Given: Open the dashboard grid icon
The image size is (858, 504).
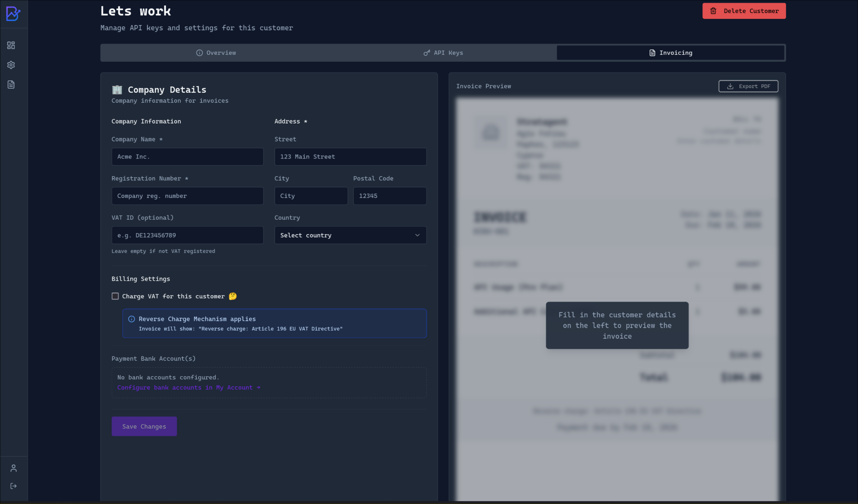Looking at the screenshot, I should (11, 45).
